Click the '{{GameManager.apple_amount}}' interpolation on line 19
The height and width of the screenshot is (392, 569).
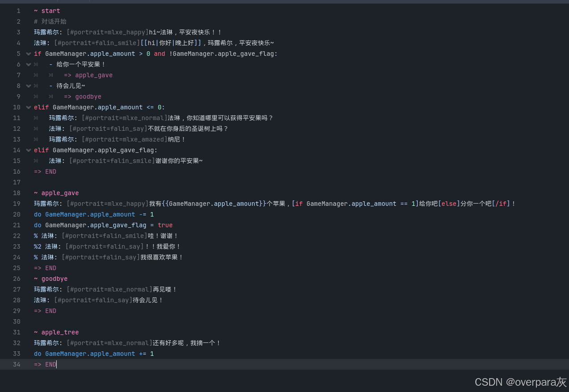[x=214, y=204]
